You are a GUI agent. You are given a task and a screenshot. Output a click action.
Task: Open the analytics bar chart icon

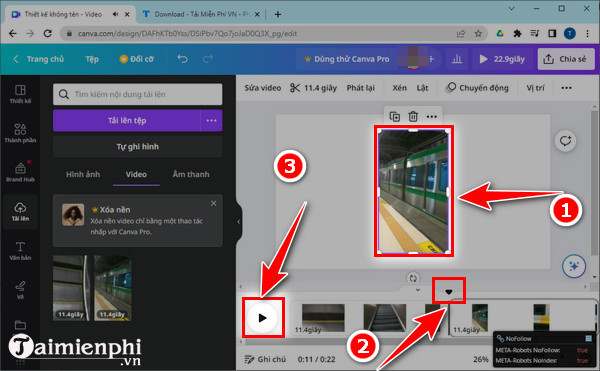tap(457, 59)
